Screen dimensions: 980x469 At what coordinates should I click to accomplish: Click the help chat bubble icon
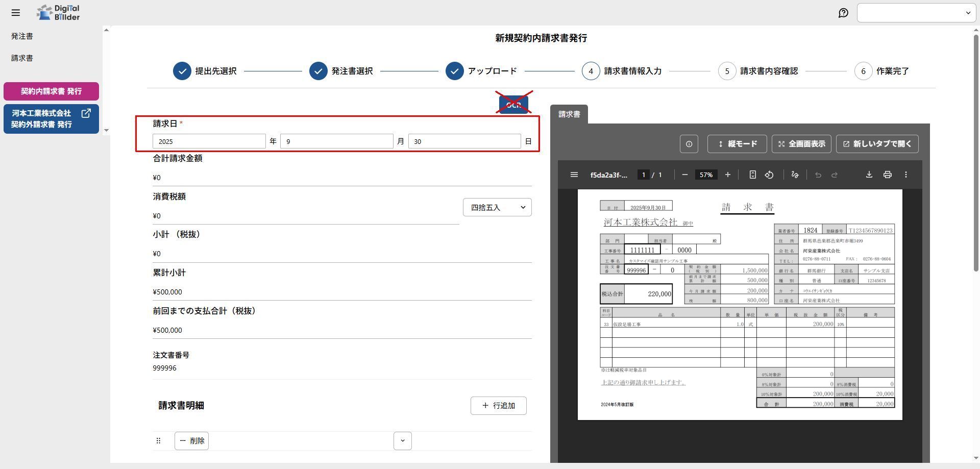843,13
